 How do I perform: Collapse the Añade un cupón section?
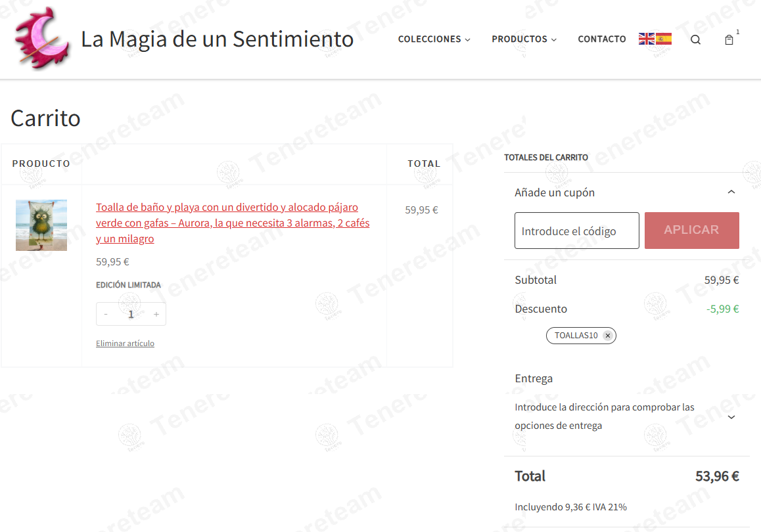pos(731,192)
